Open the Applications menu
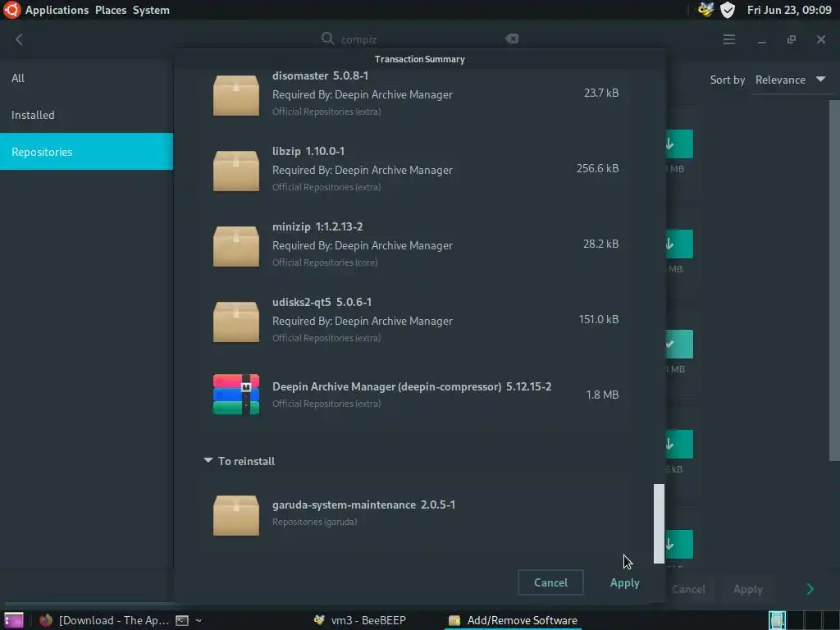840x630 pixels. [x=57, y=10]
